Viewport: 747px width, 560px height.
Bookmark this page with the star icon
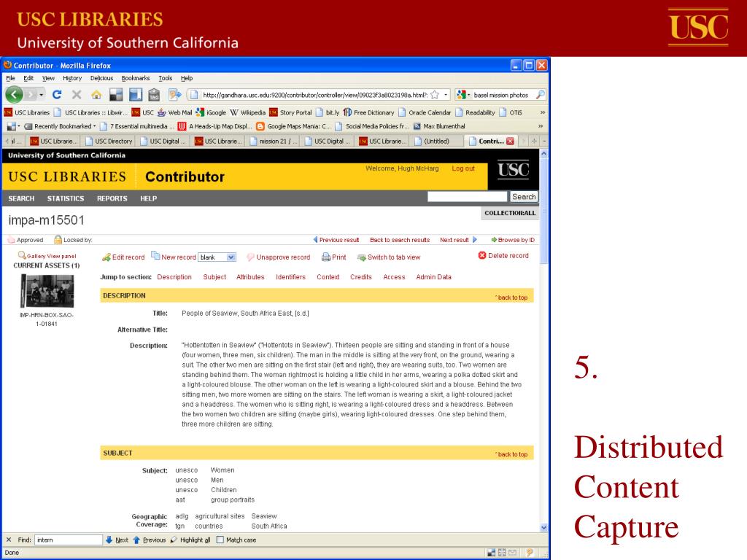tap(435, 95)
